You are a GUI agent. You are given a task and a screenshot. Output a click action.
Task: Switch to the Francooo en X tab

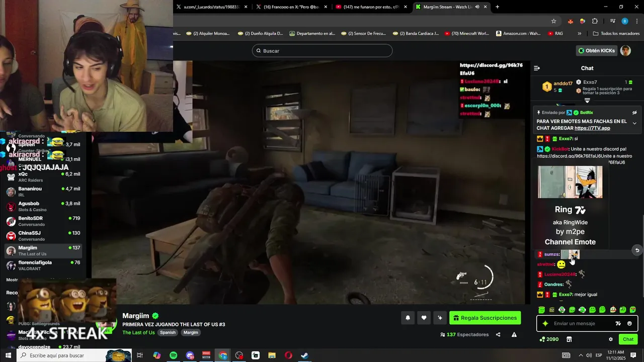292,7
